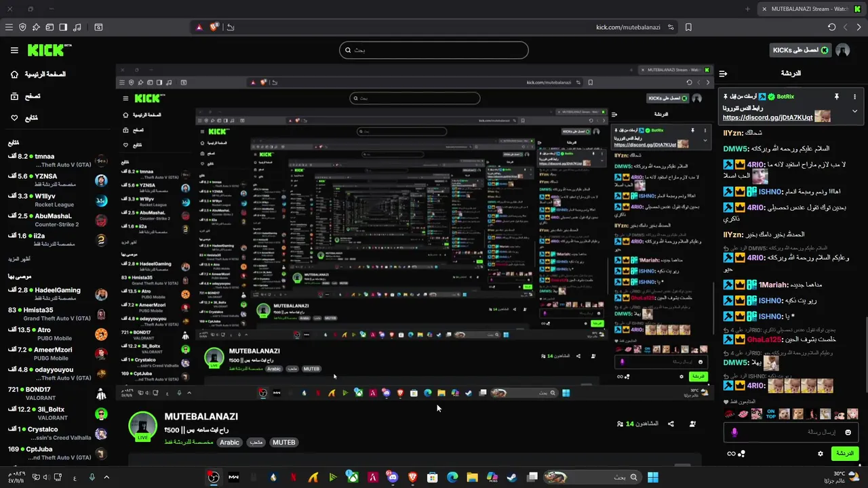868x488 pixels.
Task: Click username 1Mariah in chat
Action: coord(774,285)
